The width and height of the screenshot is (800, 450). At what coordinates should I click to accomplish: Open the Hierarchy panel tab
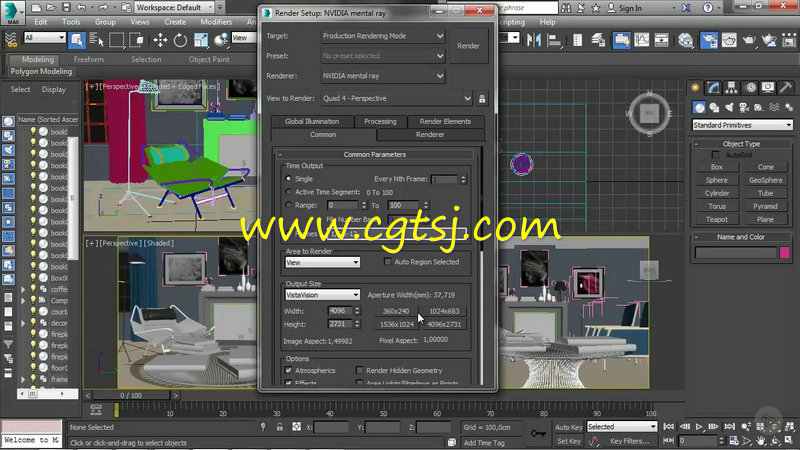732,88
